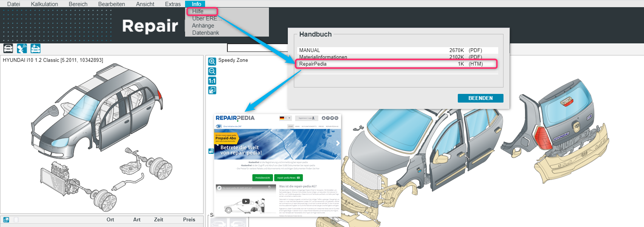This screenshot has height=227, width=644.
Task: Select the rear axle wheels in overview
Action: [x=161, y=168]
